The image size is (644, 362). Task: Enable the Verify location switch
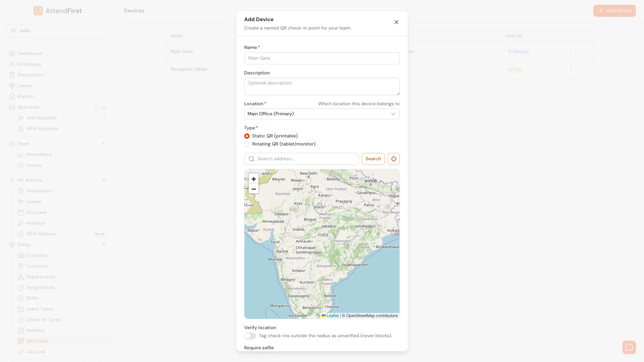pos(250,336)
